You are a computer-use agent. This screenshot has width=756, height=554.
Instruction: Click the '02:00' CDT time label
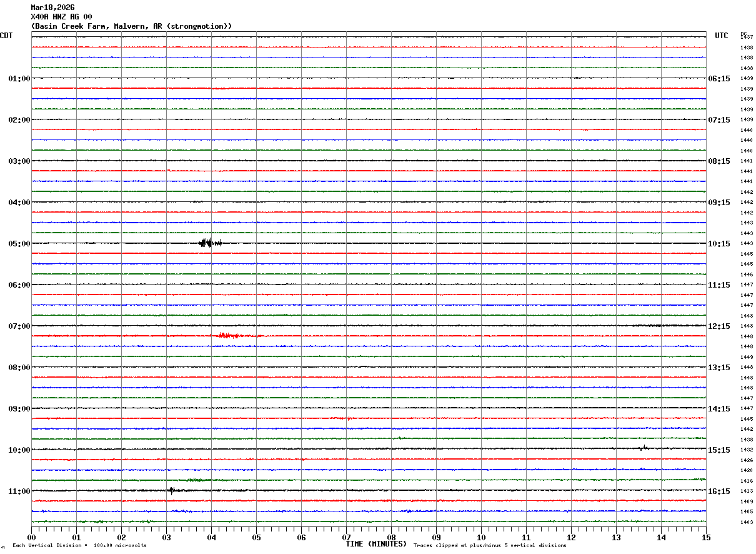point(19,120)
